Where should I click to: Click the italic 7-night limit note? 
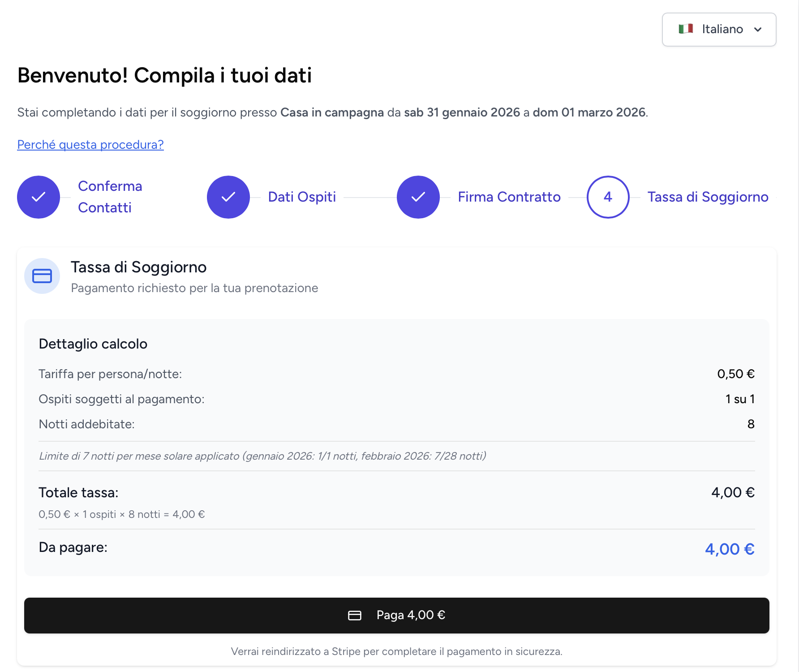262,456
